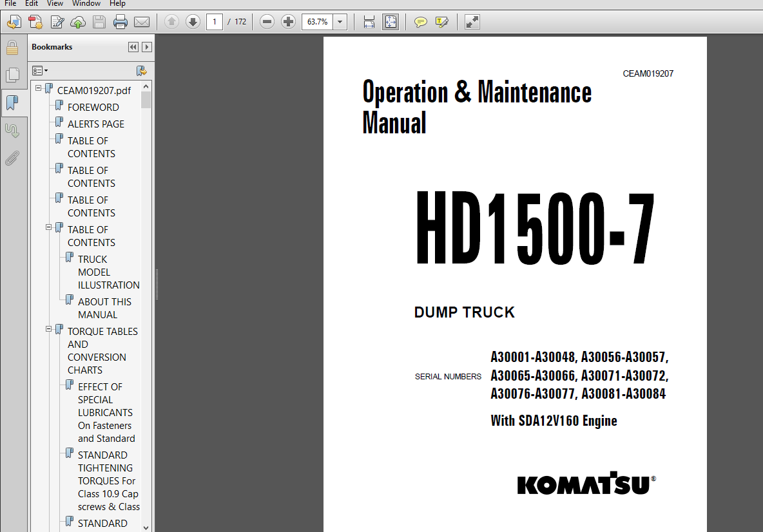
Task: Select TORQUE TABLES AND CONVERSION CHARTS bookmark
Action: pos(102,350)
